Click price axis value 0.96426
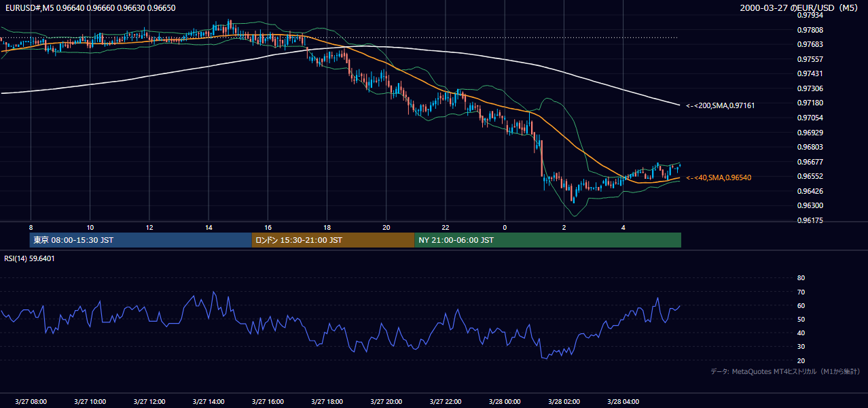 tap(810, 191)
